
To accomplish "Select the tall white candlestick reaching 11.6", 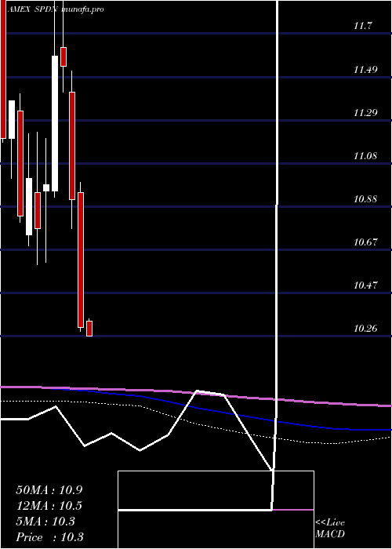I will (55, 123).
